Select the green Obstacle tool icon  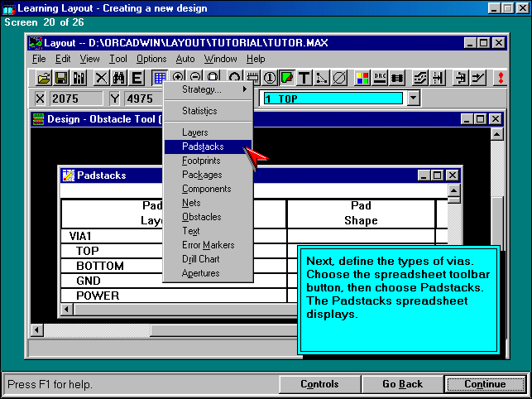[x=286, y=78]
